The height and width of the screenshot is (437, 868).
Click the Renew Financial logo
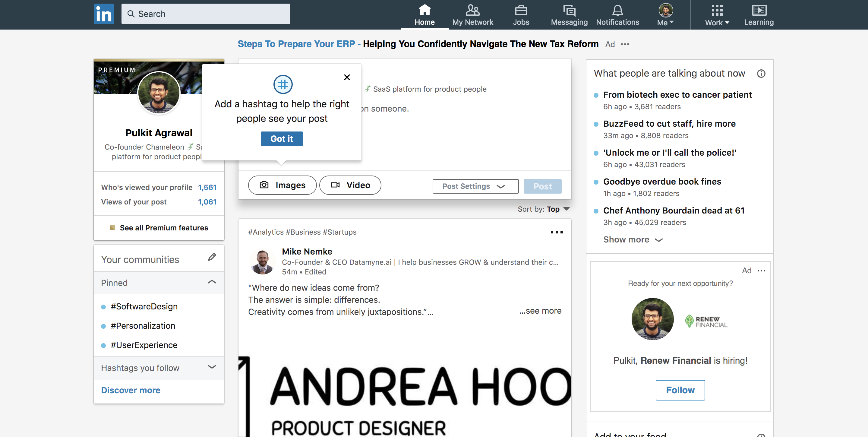(706, 321)
